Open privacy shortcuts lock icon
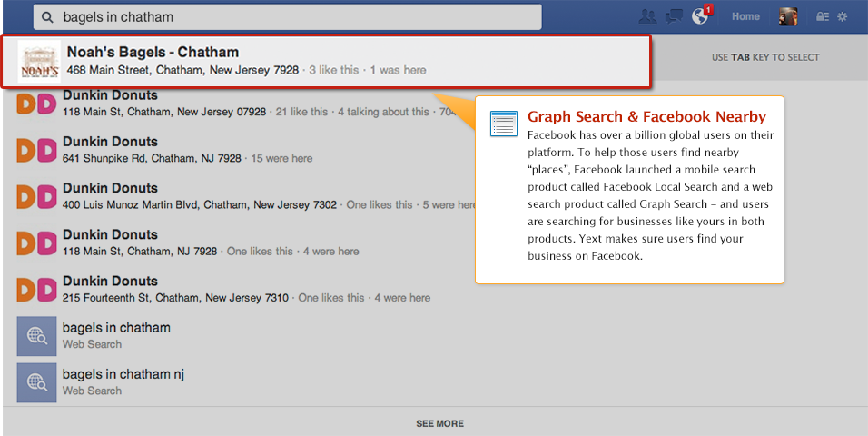This screenshot has width=868, height=436. [822, 16]
